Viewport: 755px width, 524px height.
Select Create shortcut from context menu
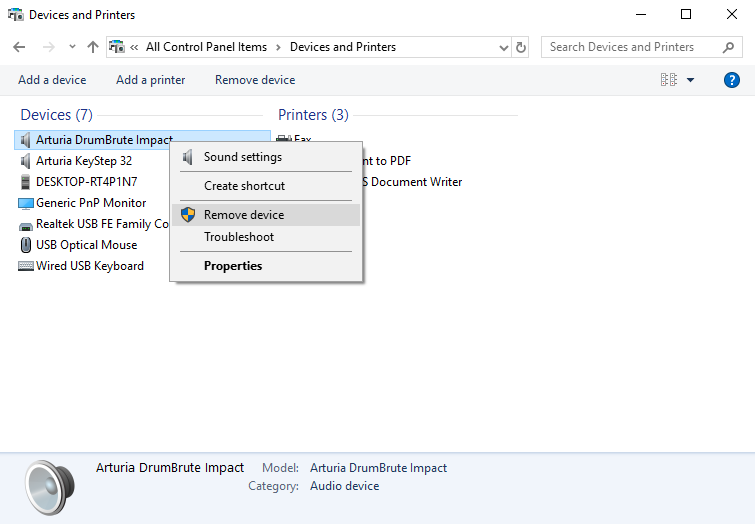(x=266, y=186)
